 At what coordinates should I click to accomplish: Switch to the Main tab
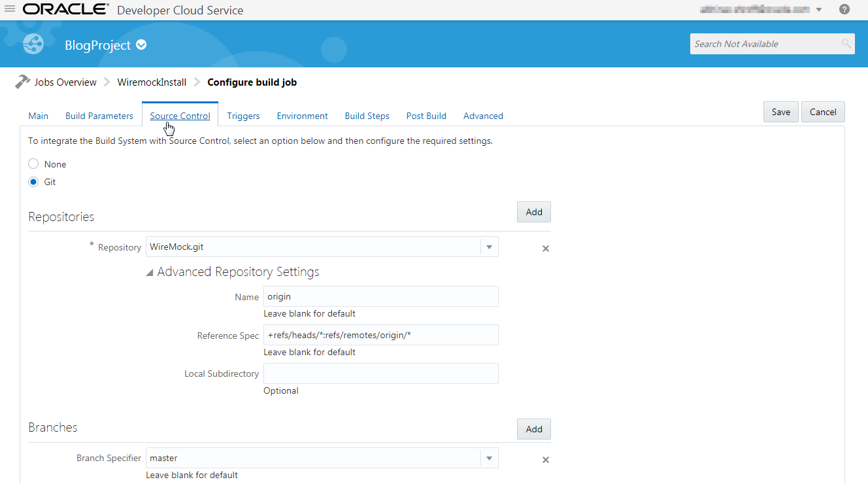coord(39,116)
